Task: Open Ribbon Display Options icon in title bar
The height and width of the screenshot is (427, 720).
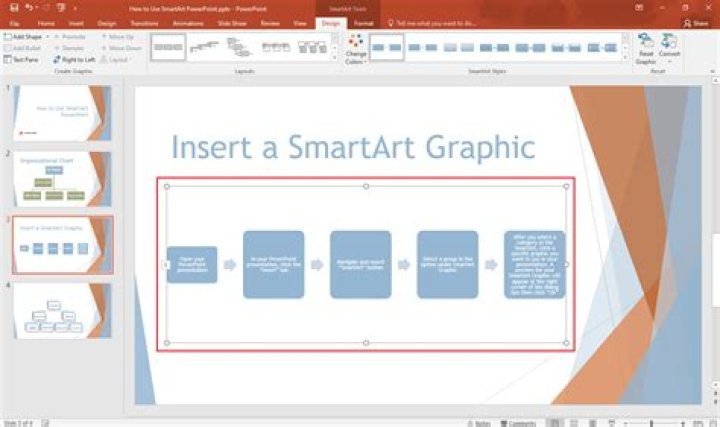Action: click(639, 8)
